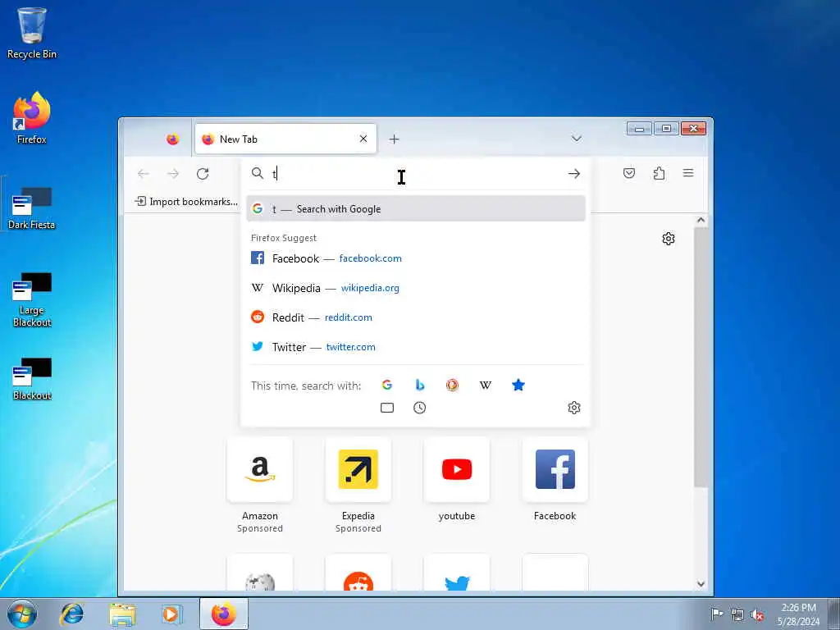Close the New Tab tab

pos(363,139)
